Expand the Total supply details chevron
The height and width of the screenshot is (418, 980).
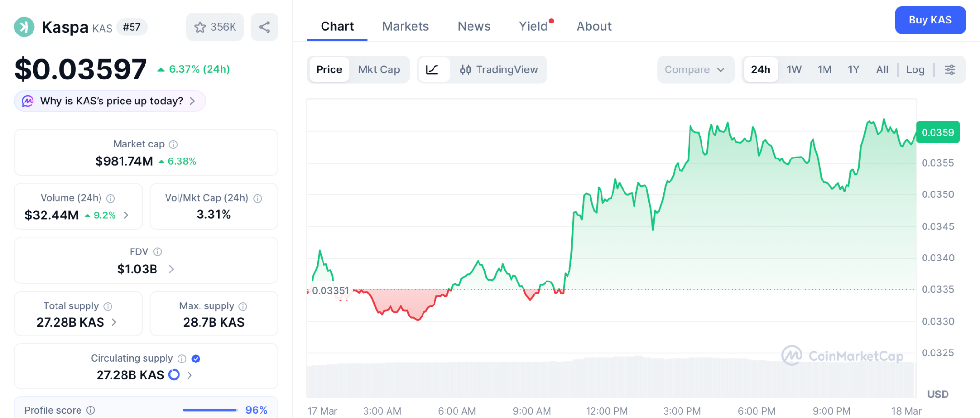(114, 322)
